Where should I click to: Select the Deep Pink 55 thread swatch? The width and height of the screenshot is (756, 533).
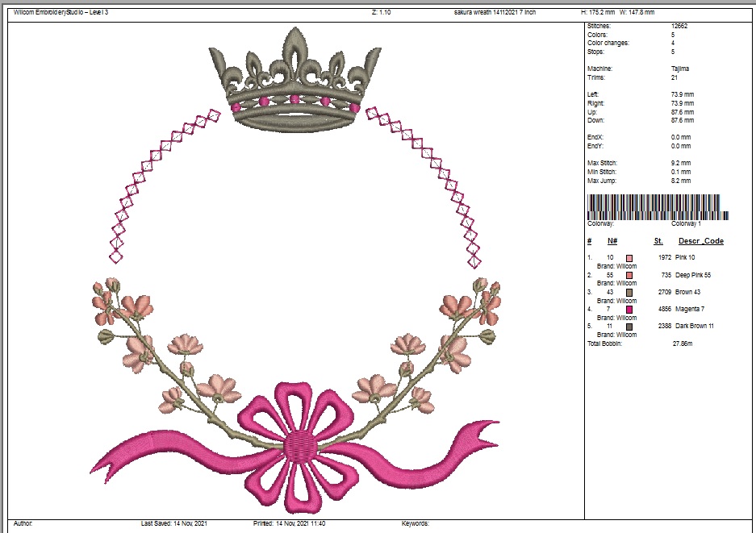tap(629, 275)
